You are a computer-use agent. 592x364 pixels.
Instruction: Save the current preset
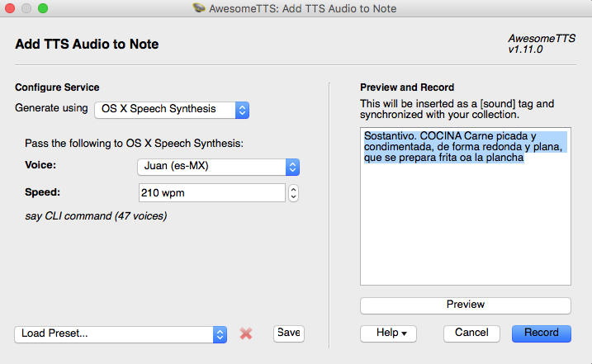coord(289,333)
